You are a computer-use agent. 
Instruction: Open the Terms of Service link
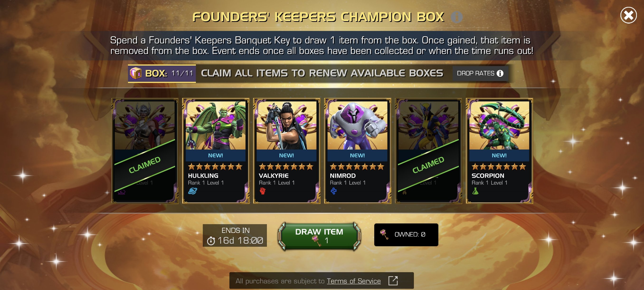354,281
